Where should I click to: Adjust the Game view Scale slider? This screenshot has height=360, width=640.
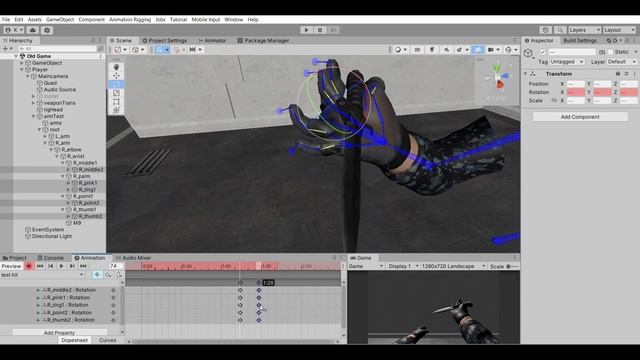513,266
